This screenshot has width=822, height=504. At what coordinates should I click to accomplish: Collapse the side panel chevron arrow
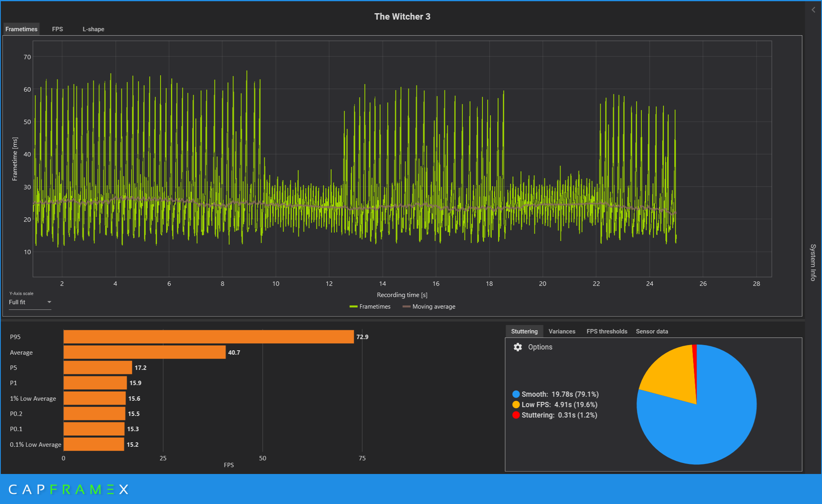tap(813, 10)
